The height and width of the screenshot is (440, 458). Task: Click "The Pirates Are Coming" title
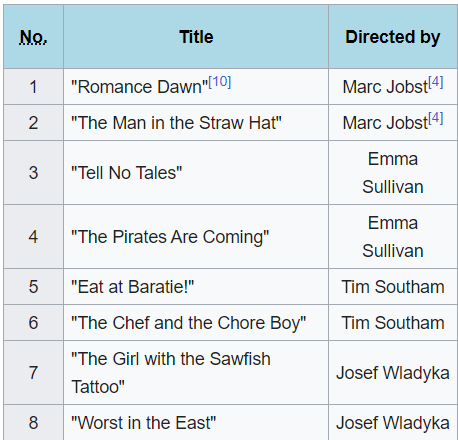click(170, 237)
